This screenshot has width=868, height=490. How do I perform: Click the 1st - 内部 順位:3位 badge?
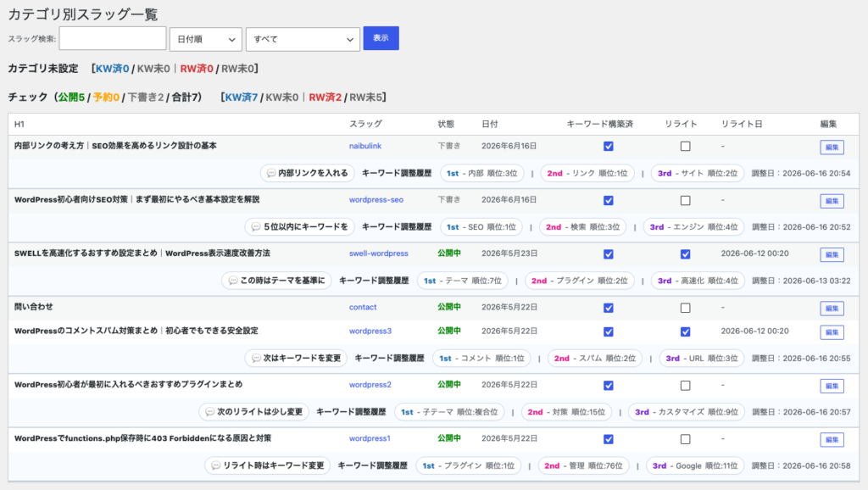point(482,173)
